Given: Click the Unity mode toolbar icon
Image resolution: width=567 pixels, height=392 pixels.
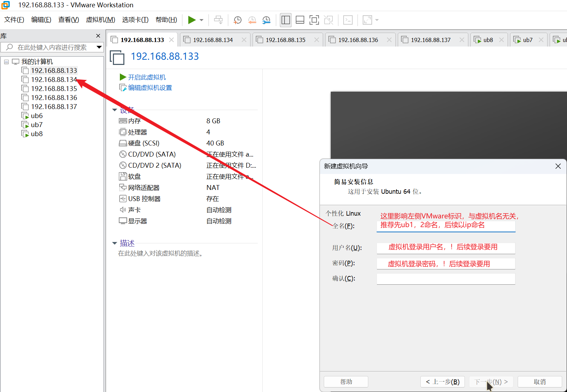Looking at the screenshot, I should [x=328, y=20].
